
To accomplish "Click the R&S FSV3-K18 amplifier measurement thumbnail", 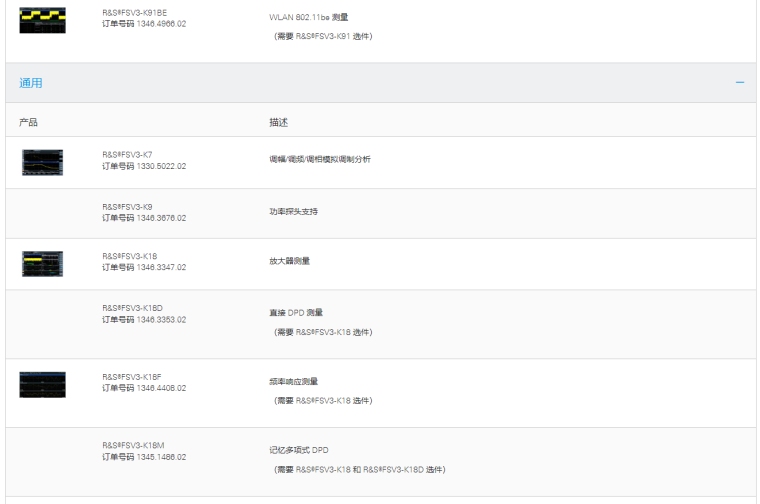I will [x=42, y=262].
